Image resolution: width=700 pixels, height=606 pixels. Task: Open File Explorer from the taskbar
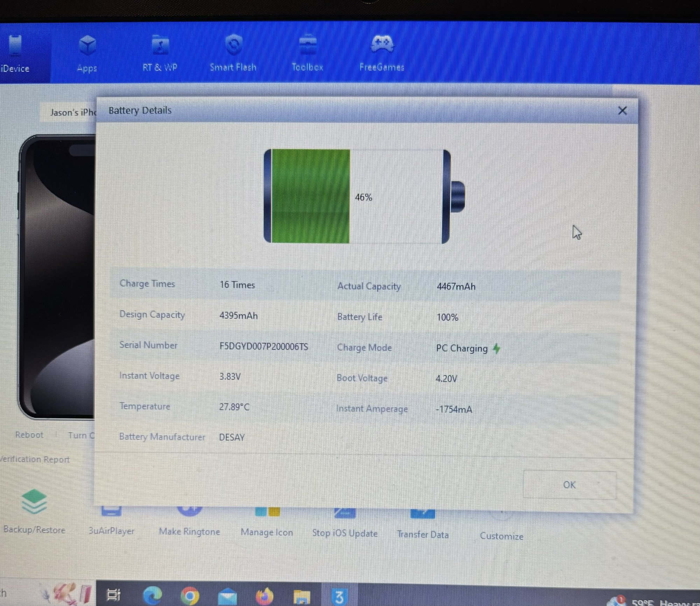coord(301,597)
